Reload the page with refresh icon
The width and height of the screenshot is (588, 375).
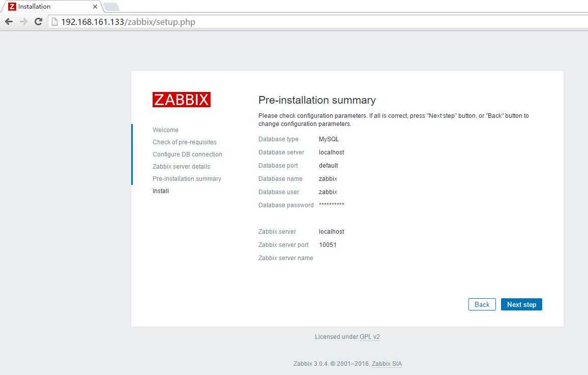click(x=38, y=22)
